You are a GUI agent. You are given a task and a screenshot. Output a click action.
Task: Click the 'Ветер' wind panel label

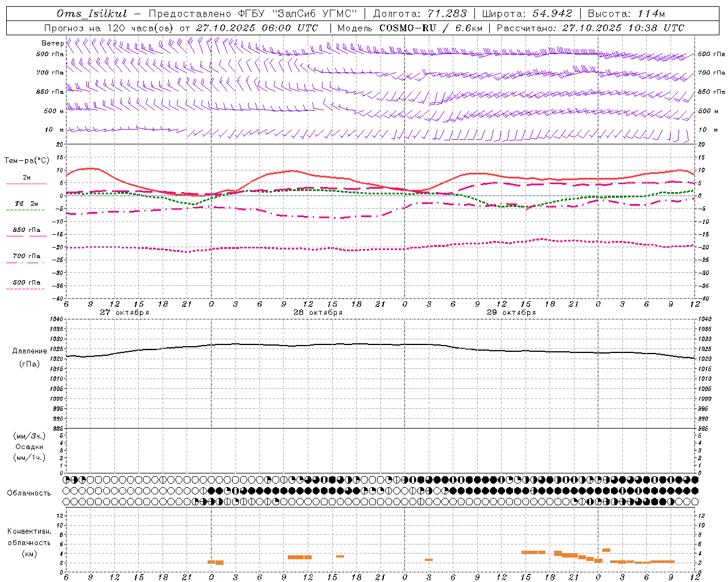coord(52,43)
